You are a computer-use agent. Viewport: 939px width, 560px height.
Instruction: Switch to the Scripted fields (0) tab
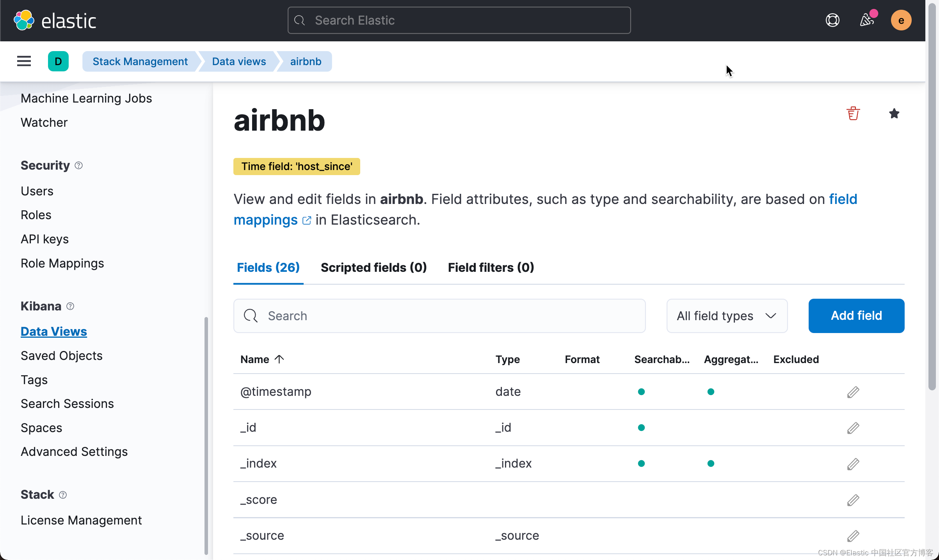pos(373,268)
